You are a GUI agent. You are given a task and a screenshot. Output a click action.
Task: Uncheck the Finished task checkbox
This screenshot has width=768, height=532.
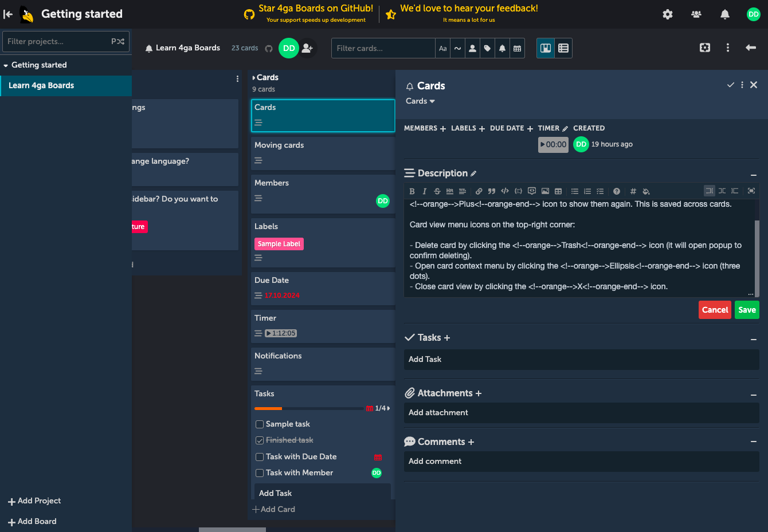(x=260, y=440)
